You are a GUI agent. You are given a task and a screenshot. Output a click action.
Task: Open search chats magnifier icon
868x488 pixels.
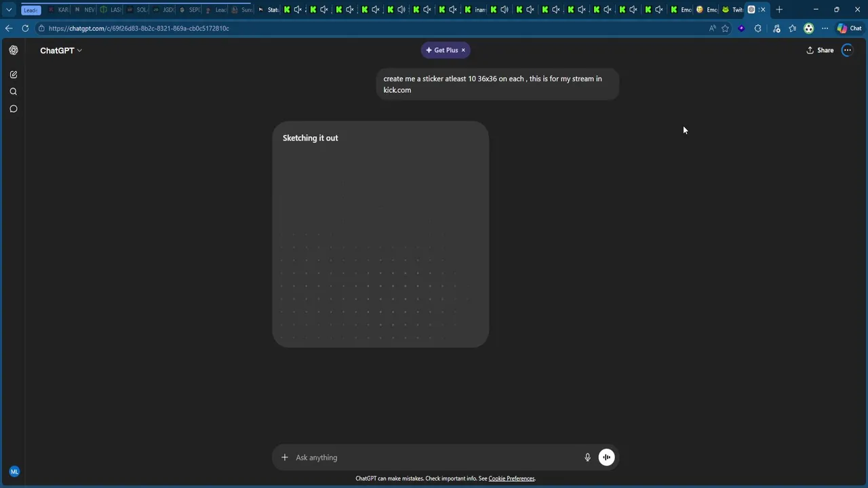click(x=14, y=91)
